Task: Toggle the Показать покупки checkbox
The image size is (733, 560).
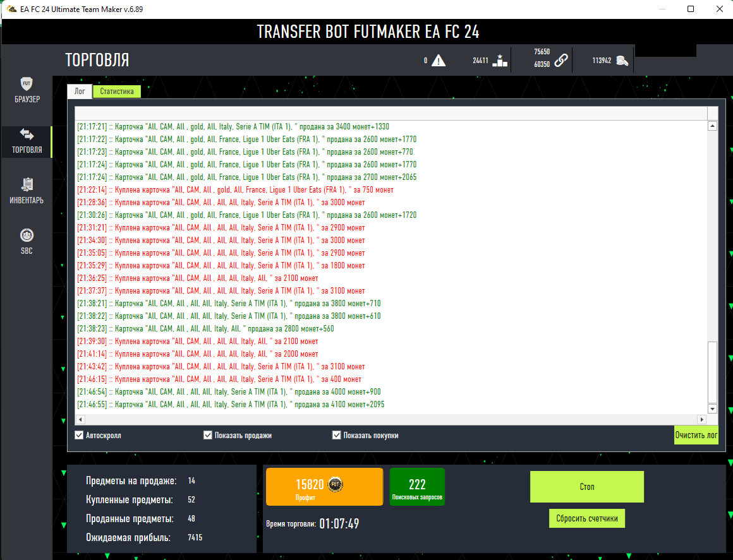Action: coord(336,435)
